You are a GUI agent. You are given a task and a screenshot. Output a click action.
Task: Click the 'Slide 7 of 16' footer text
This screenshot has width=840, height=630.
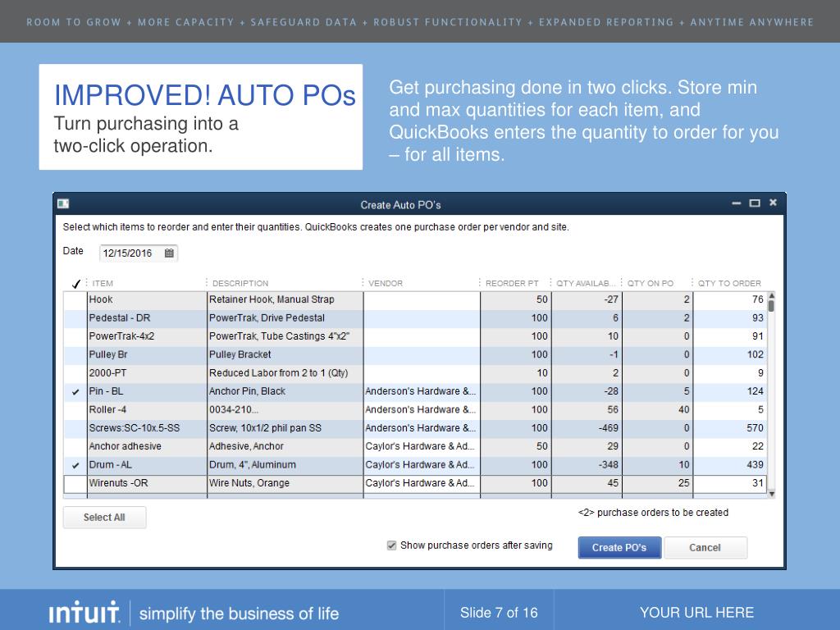(499, 613)
